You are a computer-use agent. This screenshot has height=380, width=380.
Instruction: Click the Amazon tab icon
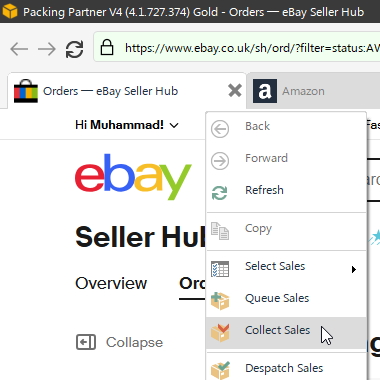click(x=265, y=91)
